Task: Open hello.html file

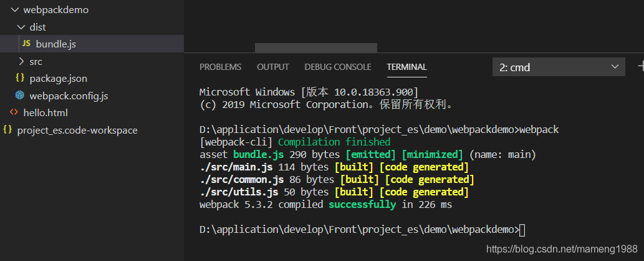Action: (x=46, y=113)
